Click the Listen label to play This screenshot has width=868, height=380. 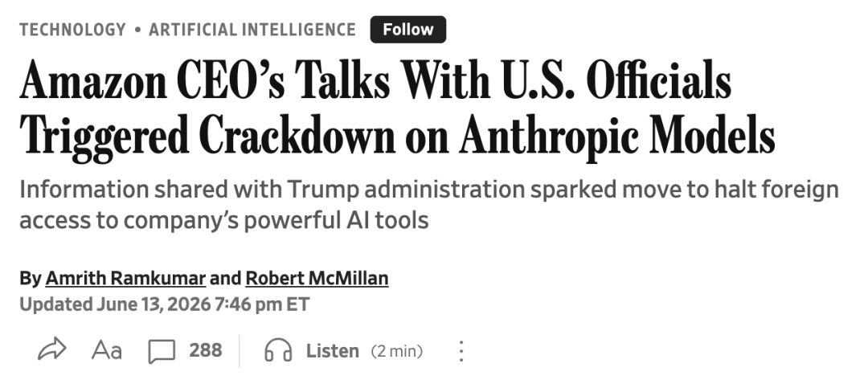click(332, 351)
